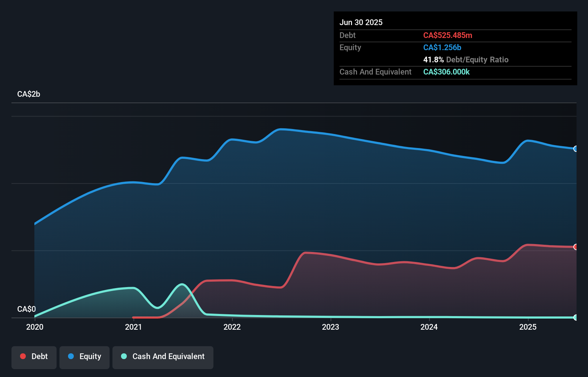Click the red debt value CA$525.485m in tooltip
This screenshot has width=588, height=377.
tap(448, 35)
